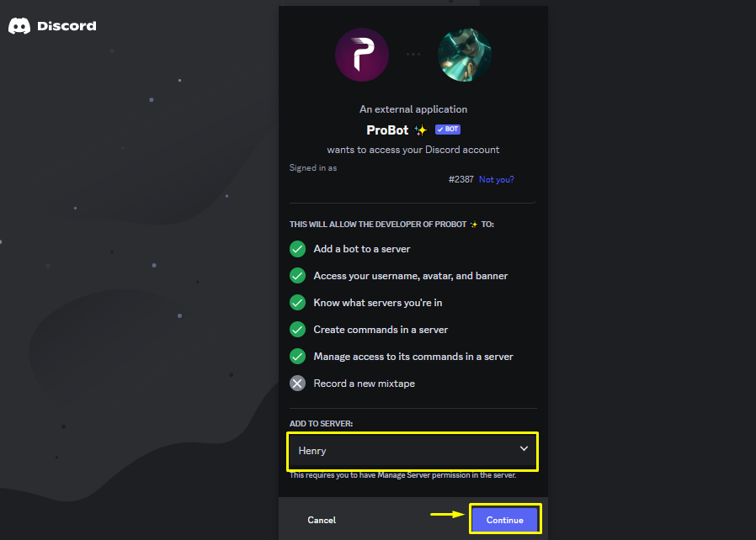Click the check icon for Access your username
The height and width of the screenshot is (540, 756).
click(x=297, y=276)
